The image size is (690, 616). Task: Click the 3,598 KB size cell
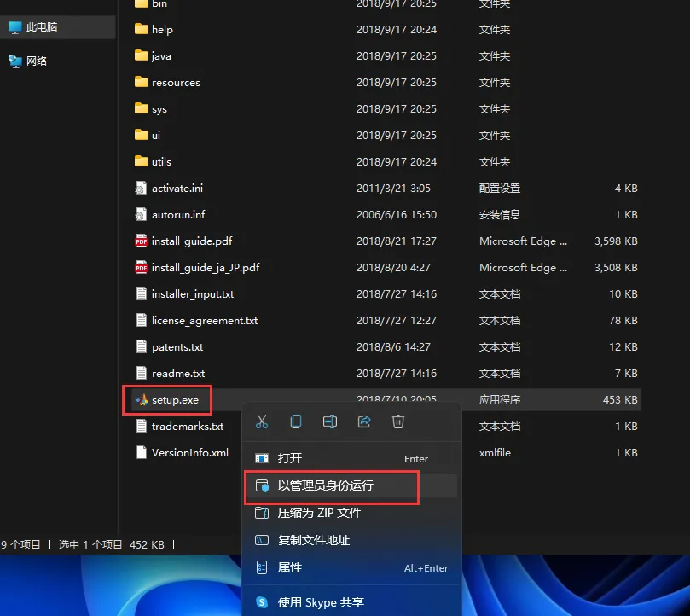(x=616, y=241)
